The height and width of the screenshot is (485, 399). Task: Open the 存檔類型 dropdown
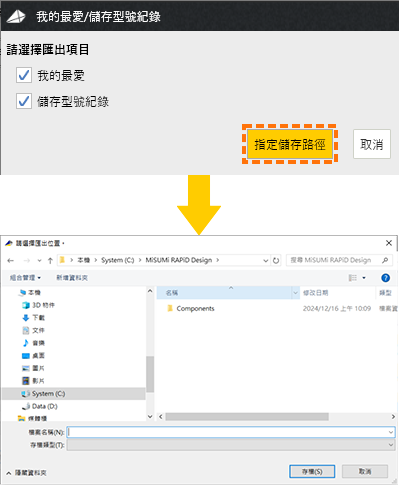(x=231, y=445)
